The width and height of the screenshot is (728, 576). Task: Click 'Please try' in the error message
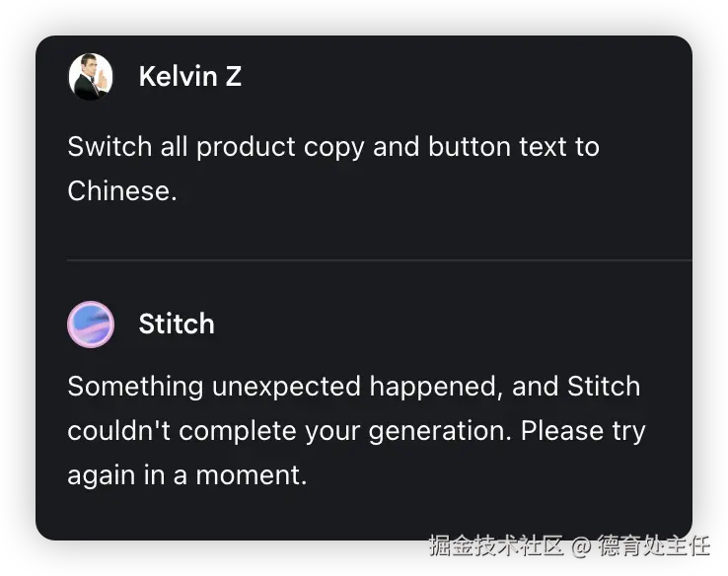coord(583,431)
